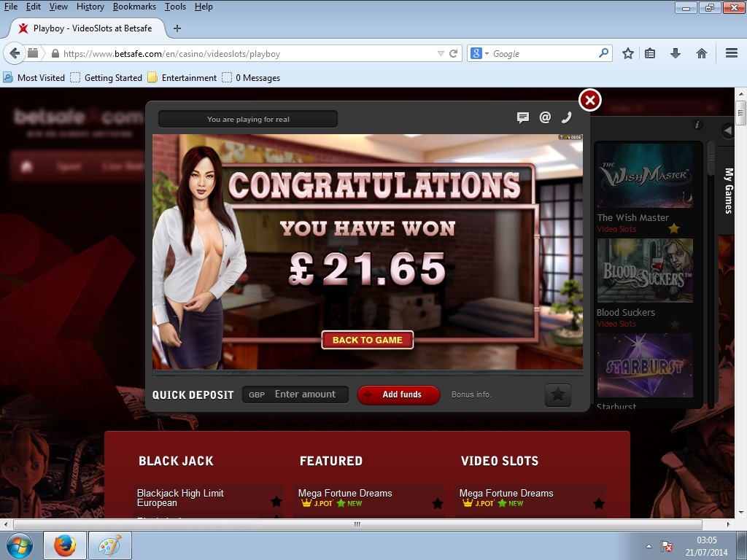Image resolution: width=747 pixels, height=560 pixels.
Task: Click the Firefox back arrow button
Action: tap(15, 53)
